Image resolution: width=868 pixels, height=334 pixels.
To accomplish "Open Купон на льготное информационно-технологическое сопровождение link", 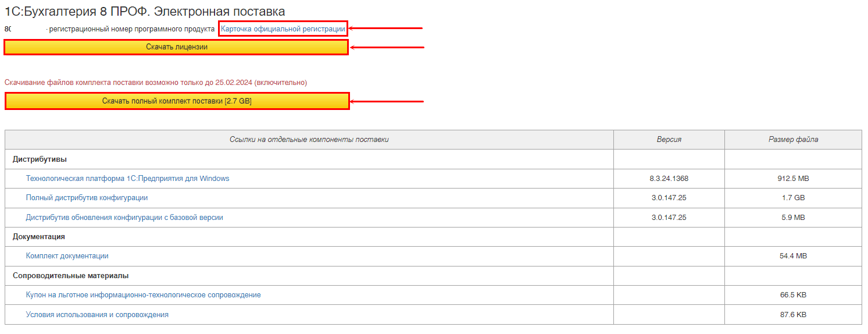I will (143, 295).
